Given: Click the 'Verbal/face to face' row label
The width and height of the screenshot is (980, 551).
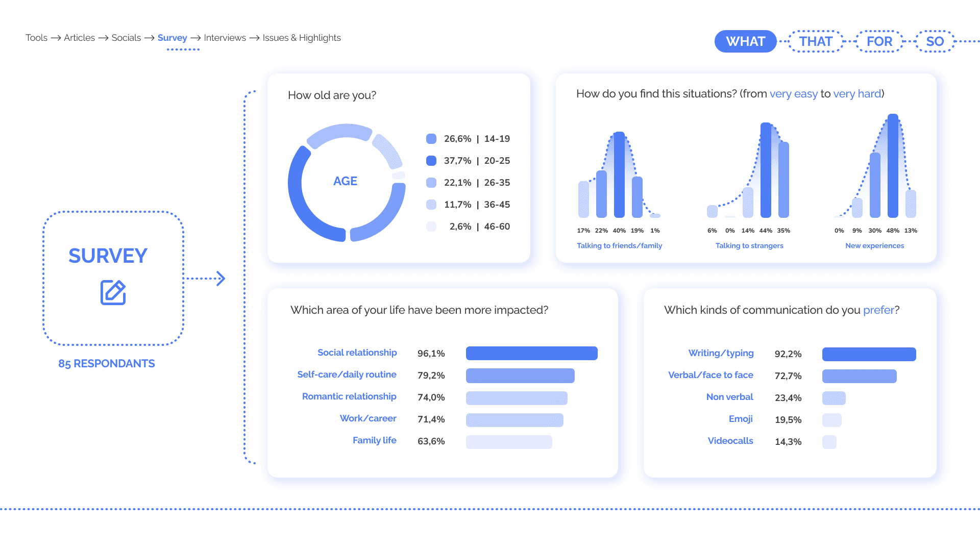Looking at the screenshot, I should coord(710,375).
